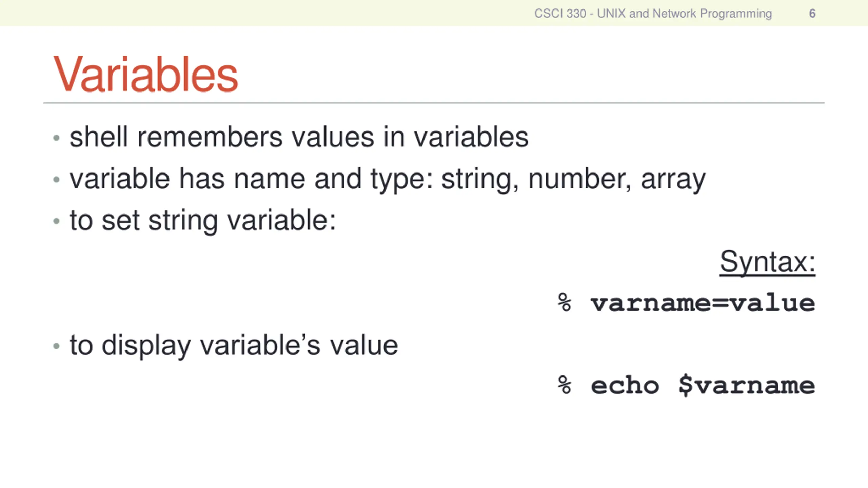Screen dimensions: 868x488
Task: Click the slide number 6
Action: 812,14
